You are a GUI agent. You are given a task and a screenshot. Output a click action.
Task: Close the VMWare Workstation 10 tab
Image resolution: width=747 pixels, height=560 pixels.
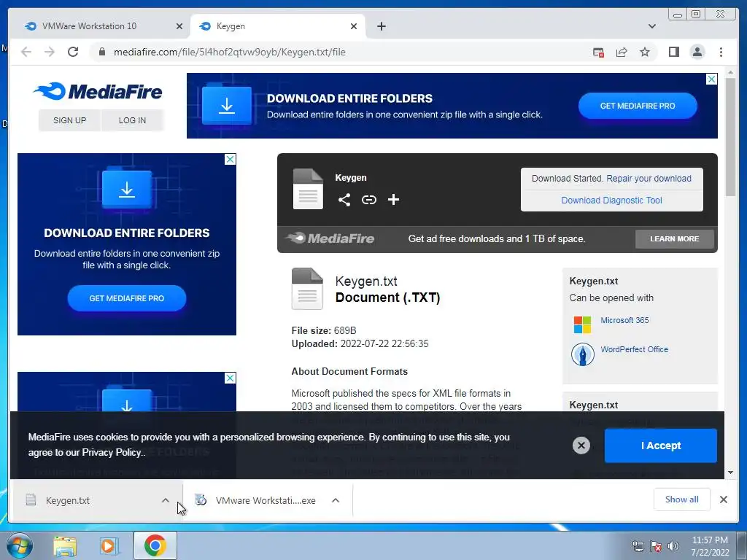[x=179, y=26]
